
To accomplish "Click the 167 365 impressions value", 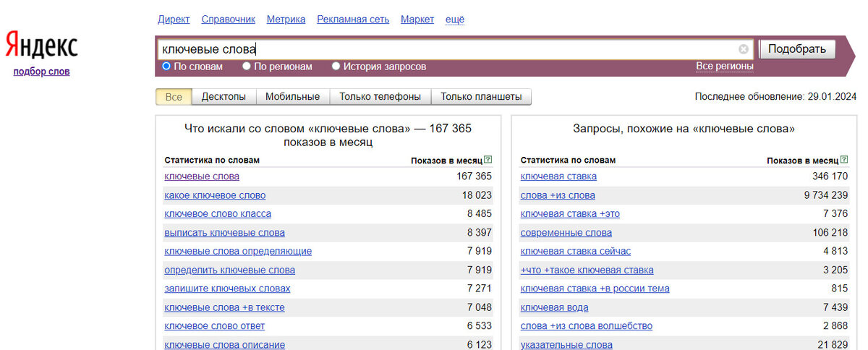I will tap(474, 176).
